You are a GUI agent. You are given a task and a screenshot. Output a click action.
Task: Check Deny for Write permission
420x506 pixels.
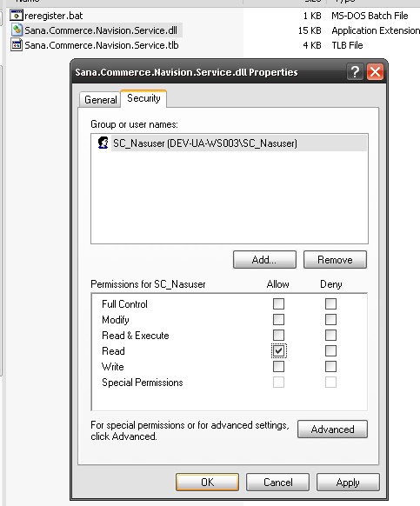pyautogui.click(x=330, y=366)
